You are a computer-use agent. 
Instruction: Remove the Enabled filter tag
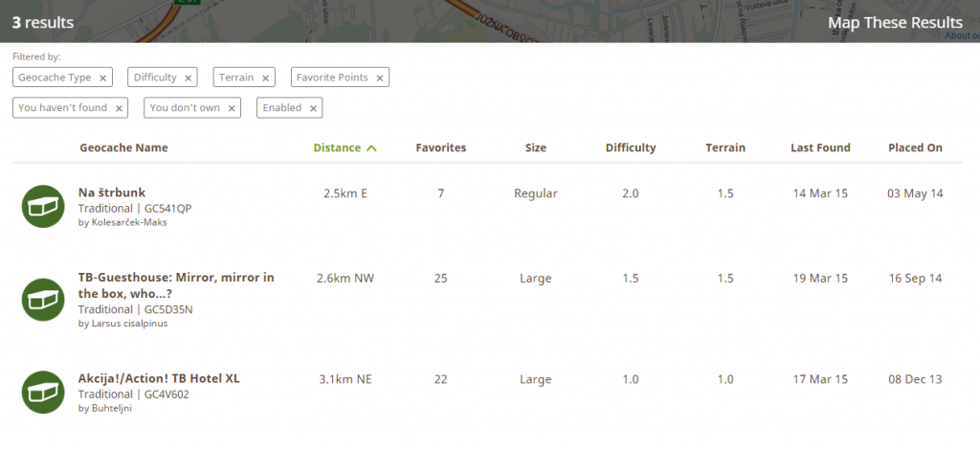312,109
